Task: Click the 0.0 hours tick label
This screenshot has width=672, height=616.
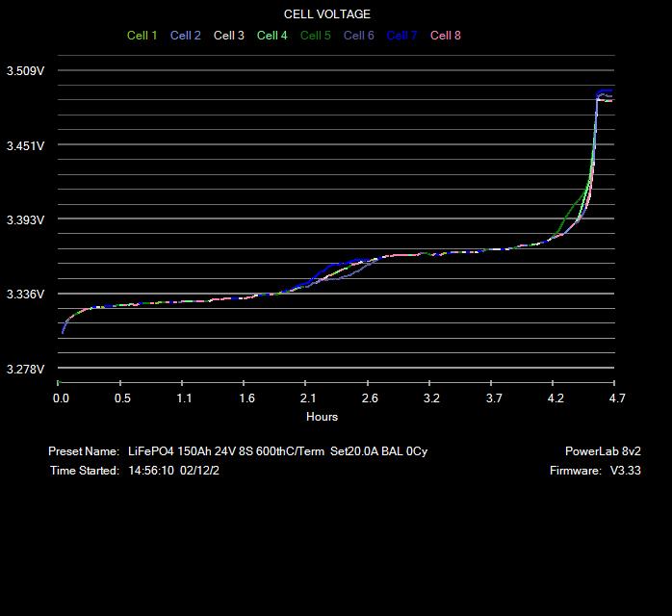Action: pos(61,398)
